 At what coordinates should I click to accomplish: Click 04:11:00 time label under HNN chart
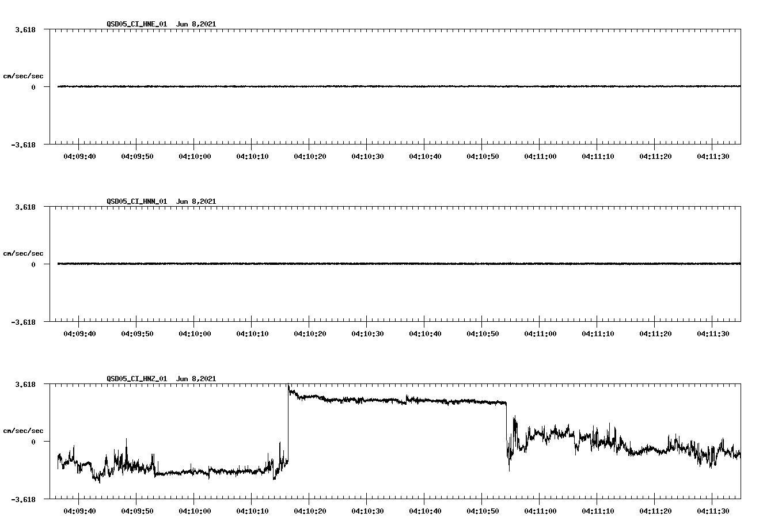pyautogui.click(x=540, y=334)
